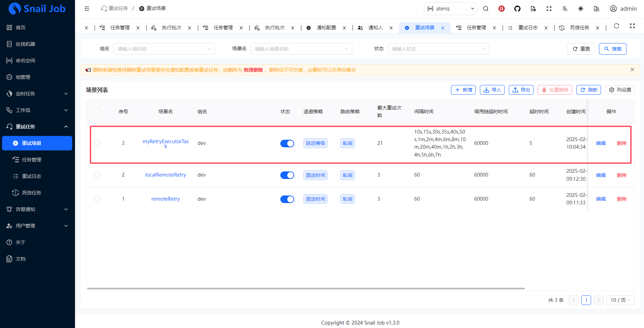This screenshot has height=328, width=644.
Task: Click the red Gitee icon
Action: pos(501,9)
